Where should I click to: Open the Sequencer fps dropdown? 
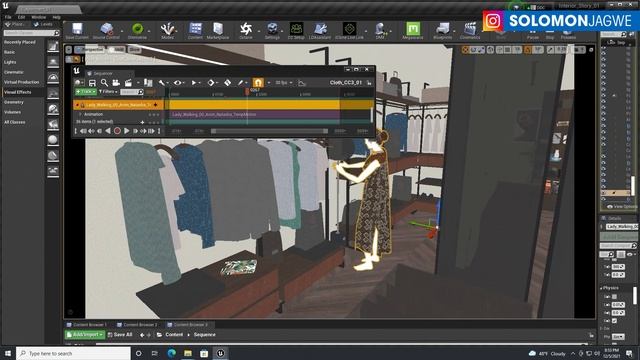[x=284, y=83]
